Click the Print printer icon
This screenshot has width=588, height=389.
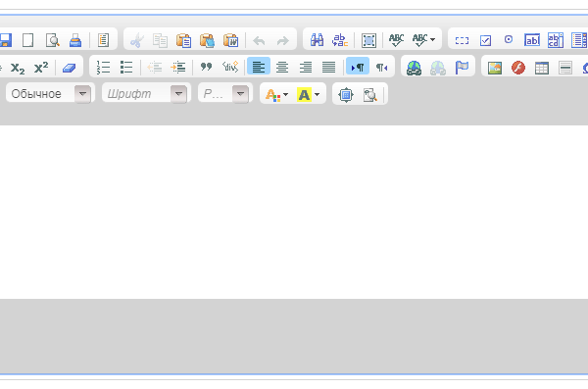click(x=75, y=40)
